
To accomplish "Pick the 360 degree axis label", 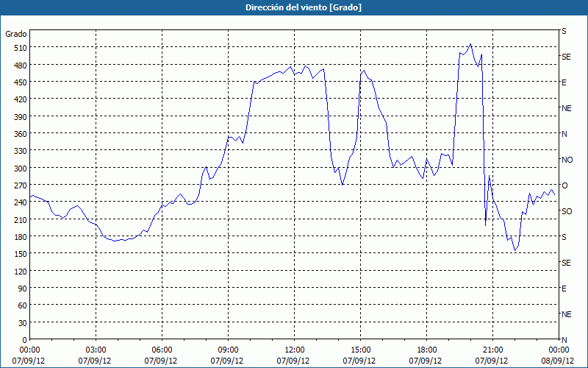I will [x=21, y=134].
